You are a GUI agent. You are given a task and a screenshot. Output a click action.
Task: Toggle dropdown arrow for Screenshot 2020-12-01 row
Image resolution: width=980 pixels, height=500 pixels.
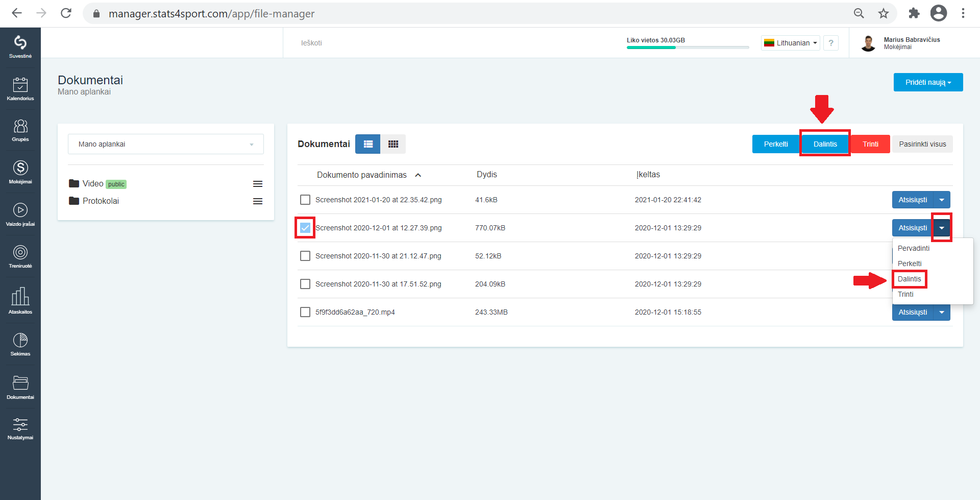tap(942, 228)
